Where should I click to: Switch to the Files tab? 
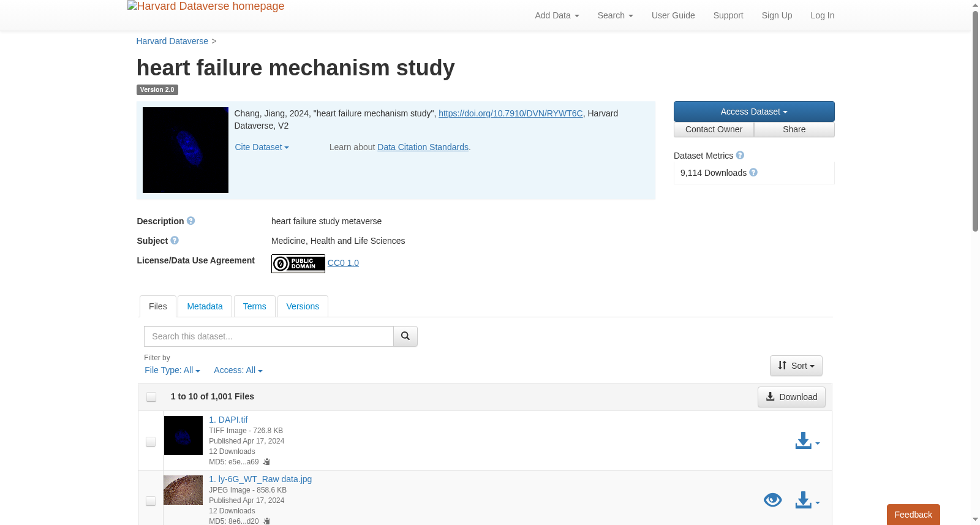158,306
